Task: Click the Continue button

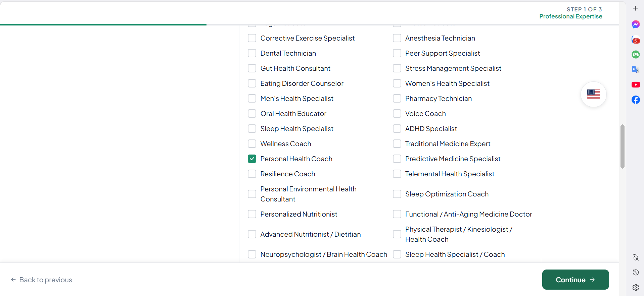Action: [574, 280]
